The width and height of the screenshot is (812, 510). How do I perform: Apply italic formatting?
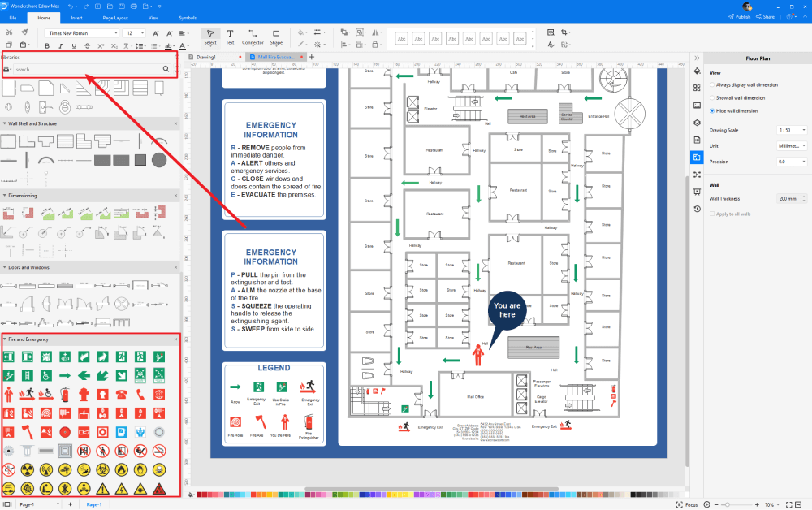pyautogui.click(x=61, y=46)
